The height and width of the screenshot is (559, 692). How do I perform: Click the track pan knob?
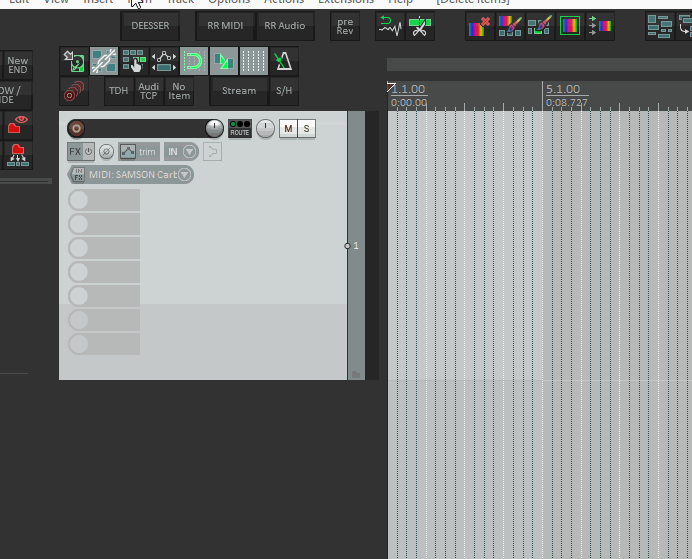[265, 128]
